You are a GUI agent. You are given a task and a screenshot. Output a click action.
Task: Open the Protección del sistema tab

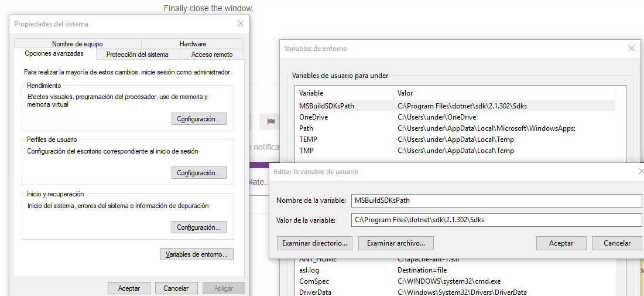point(137,55)
